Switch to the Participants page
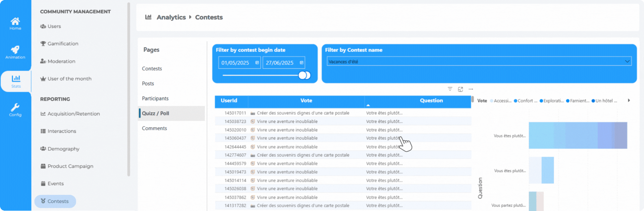This screenshot has height=211, width=644. [155, 98]
